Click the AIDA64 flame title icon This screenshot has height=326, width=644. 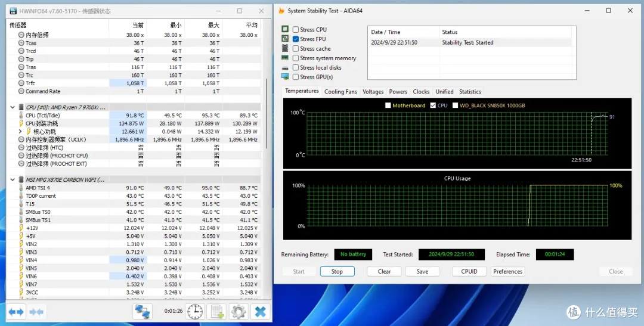tap(281, 11)
